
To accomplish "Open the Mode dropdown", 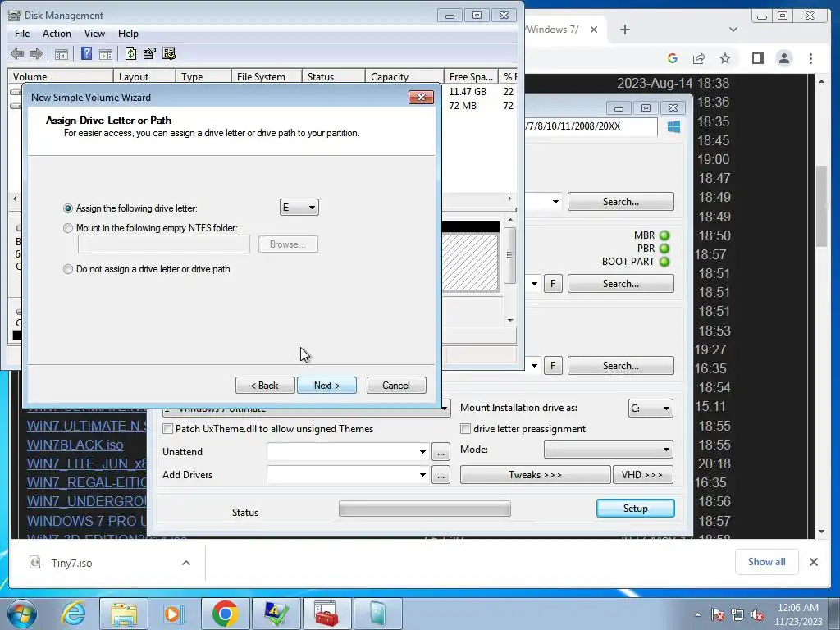I will click(609, 449).
